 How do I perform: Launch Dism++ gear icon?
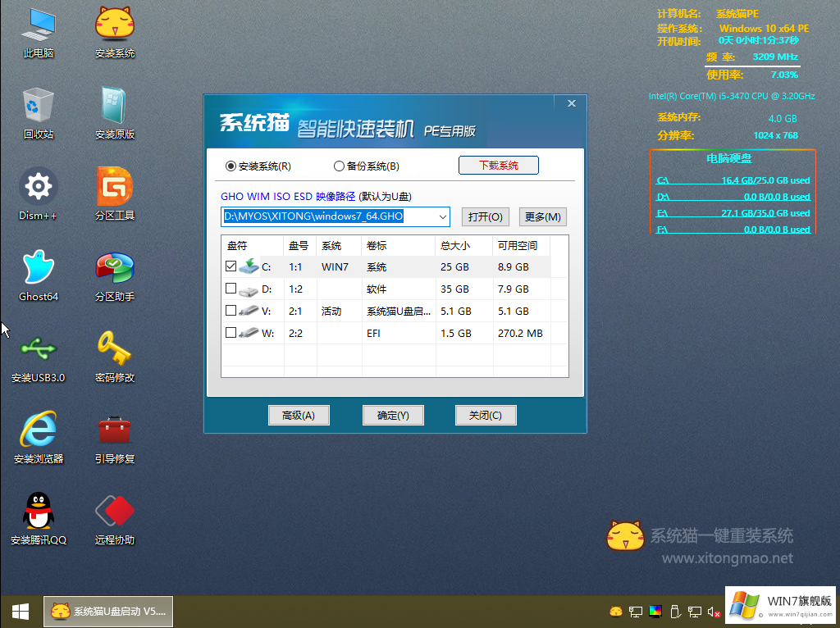pyautogui.click(x=38, y=193)
